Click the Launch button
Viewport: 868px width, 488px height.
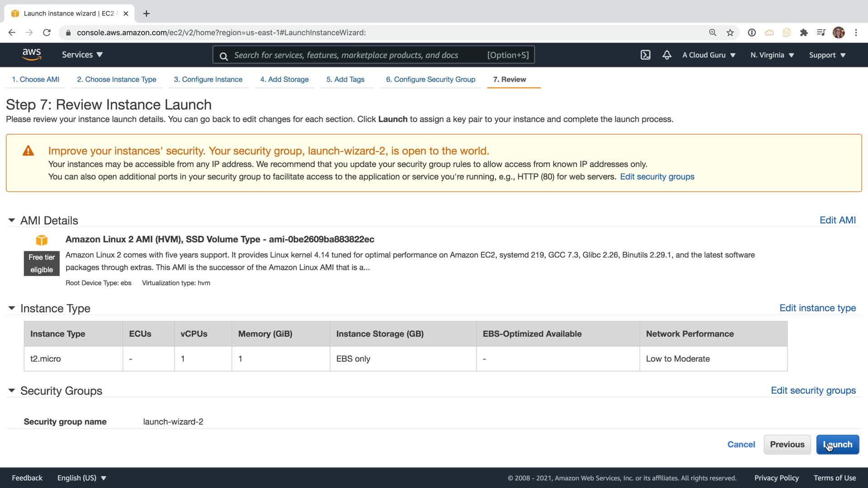837,445
